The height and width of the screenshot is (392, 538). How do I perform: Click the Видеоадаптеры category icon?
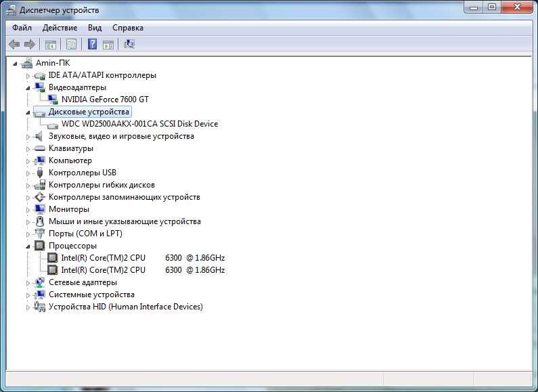(40, 87)
